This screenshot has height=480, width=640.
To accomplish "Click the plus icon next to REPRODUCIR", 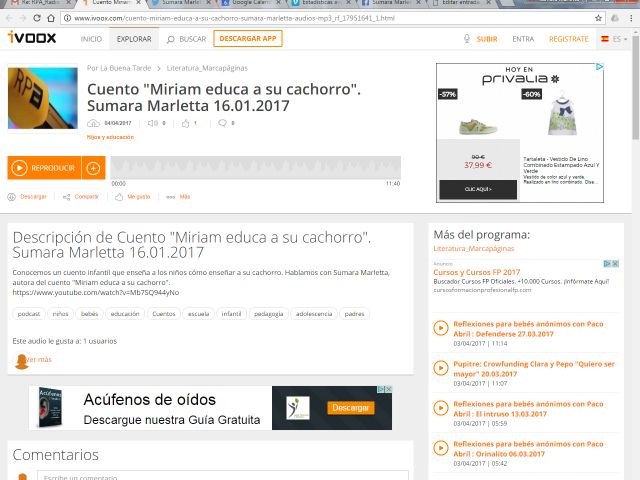I will click(93, 168).
